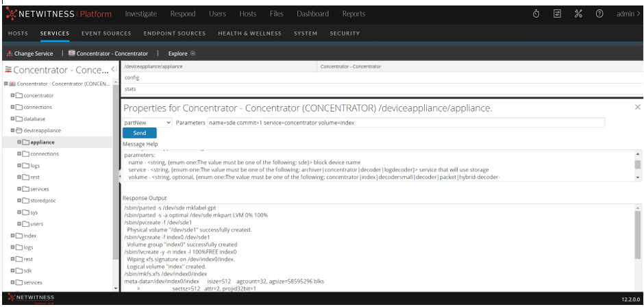Click the NetWitness Platform logo

pos(59,14)
